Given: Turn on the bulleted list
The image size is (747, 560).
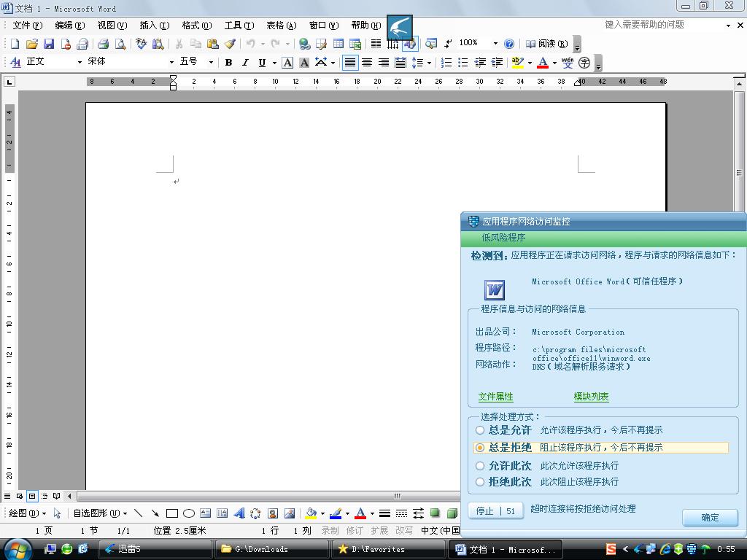Looking at the screenshot, I should 463,63.
